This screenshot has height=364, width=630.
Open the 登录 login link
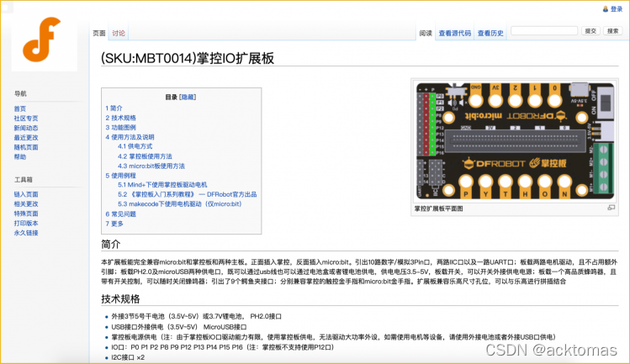(x=617, y=9)
